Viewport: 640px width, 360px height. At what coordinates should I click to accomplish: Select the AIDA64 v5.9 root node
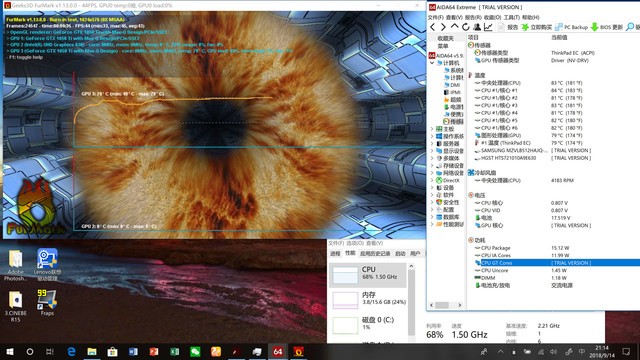446,56
